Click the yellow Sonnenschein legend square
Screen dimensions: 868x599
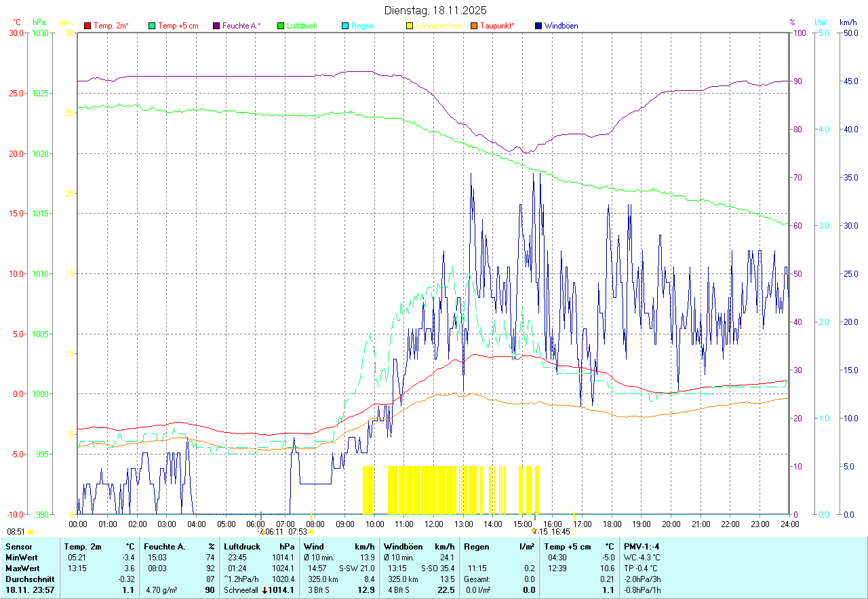coord(410,26)
